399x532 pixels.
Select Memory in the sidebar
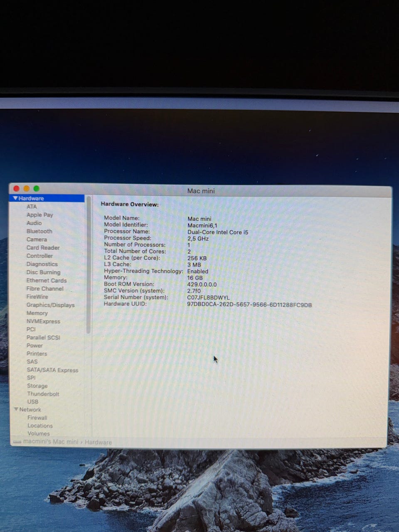[x=37, y=313]
